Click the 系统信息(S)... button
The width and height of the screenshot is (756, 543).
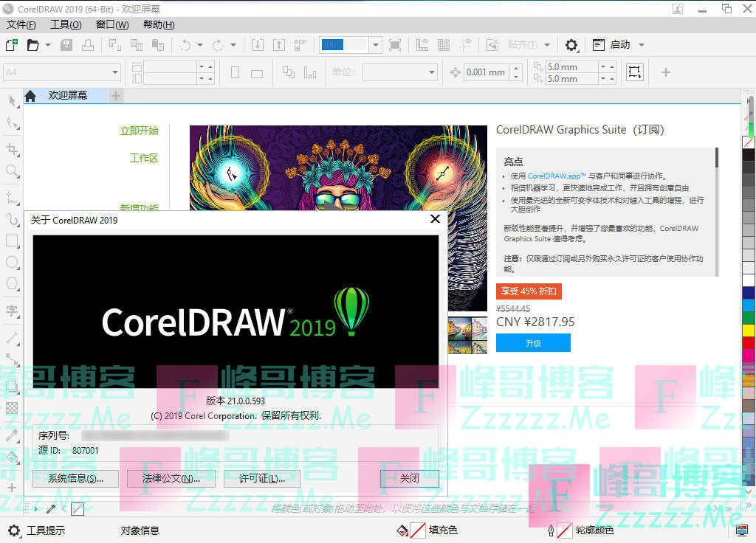point(75,478)
